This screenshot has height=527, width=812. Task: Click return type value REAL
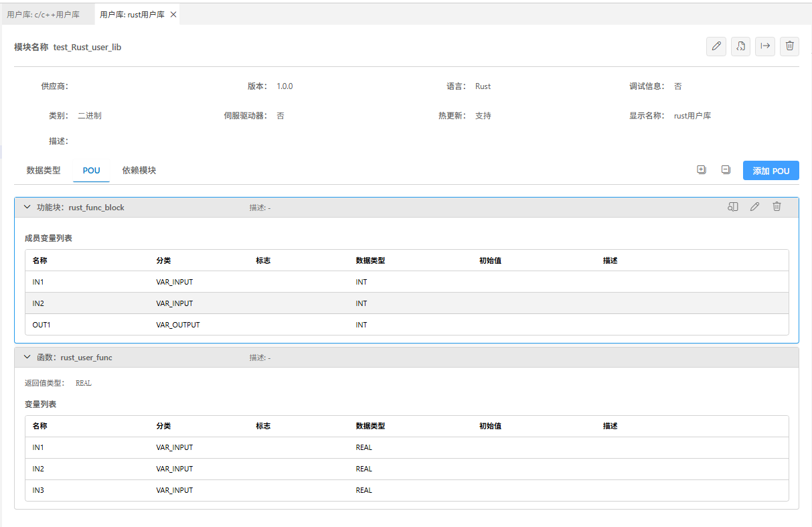pyautogui.click(x=84, y=383)
